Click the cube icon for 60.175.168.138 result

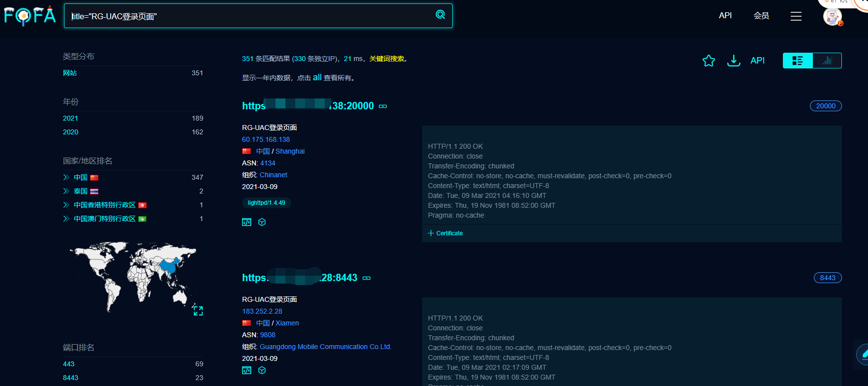[262, 222]
